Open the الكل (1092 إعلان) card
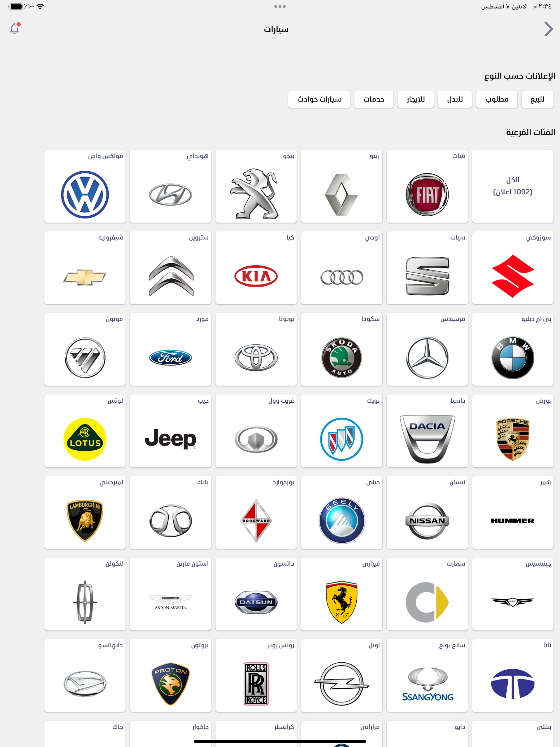The height and width of the screenshot is (747, 560). [x=513, y=186]
